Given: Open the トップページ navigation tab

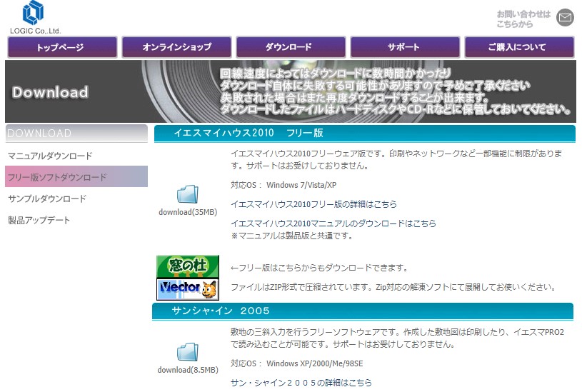Looking at the screenshot, I should click(x=60, y=47).
